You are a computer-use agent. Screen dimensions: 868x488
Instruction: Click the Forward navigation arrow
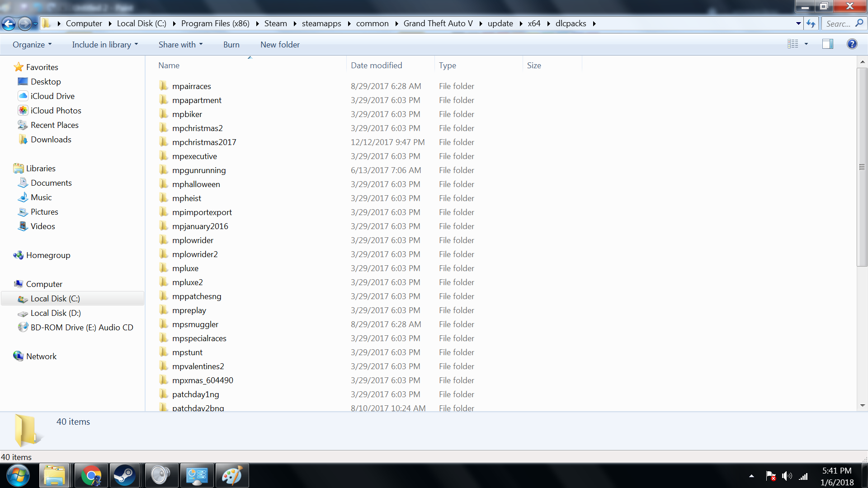pyautogui.click(x=24, y=23)
